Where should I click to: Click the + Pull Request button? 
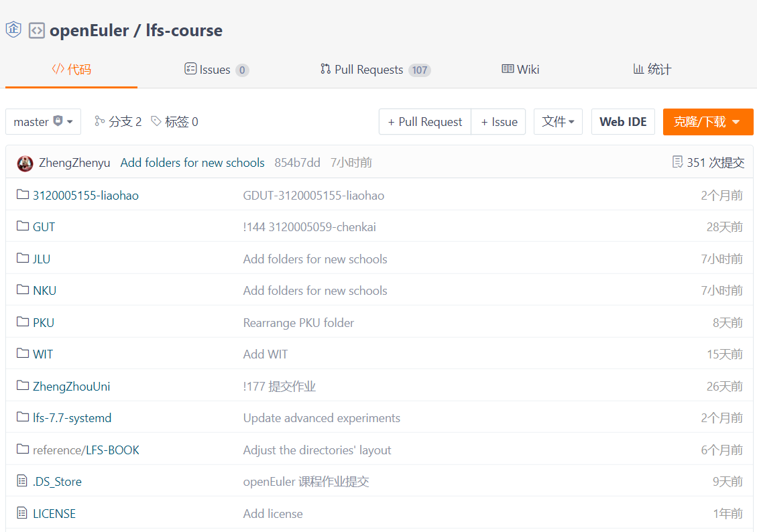point(425,122)
